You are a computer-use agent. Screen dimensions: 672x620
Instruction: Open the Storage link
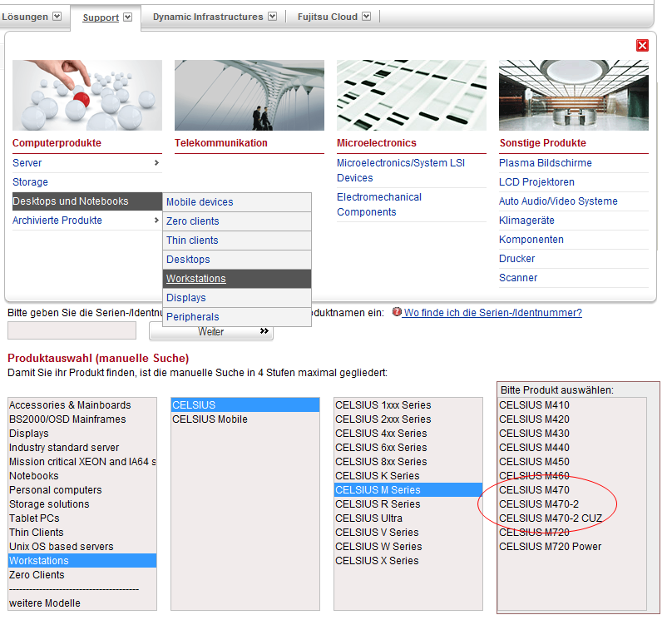tap(30, 181)
